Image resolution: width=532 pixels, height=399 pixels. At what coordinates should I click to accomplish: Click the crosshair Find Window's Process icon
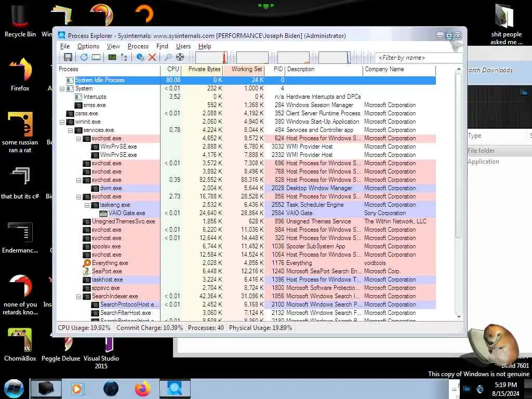(180, 57)
